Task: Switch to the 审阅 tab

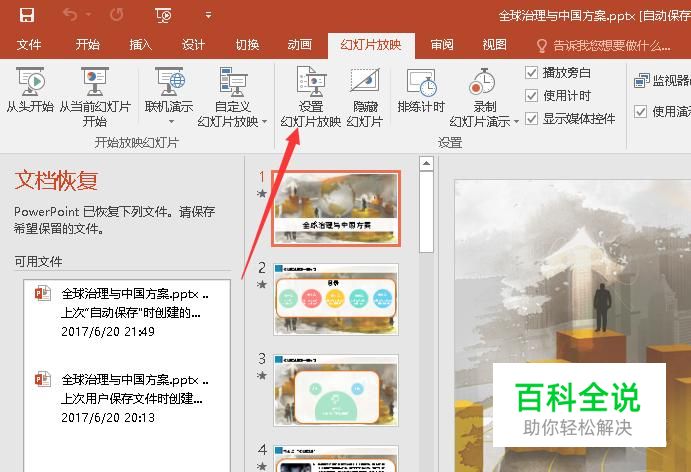Action: click(442, 45)
